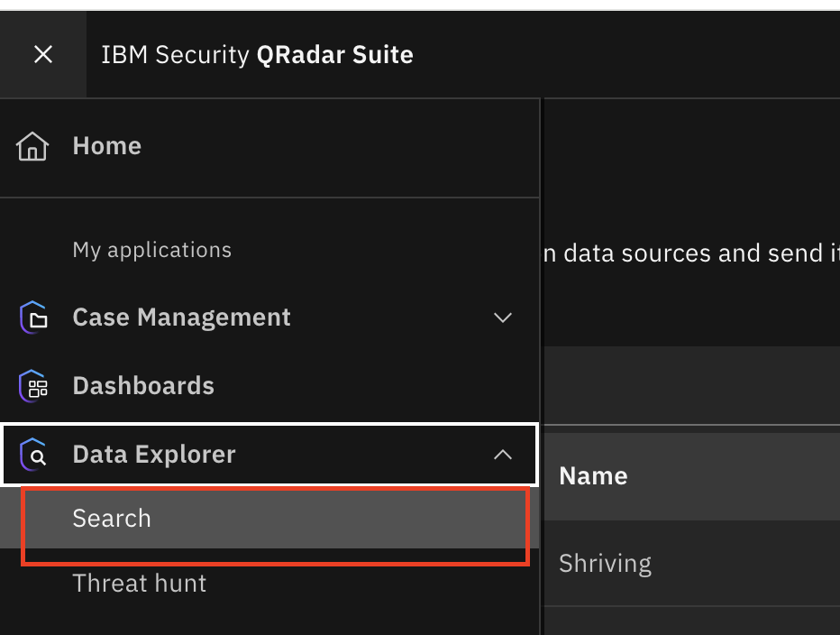Viewport: 840px width, 635px height.
Task: Select the Case Management label
Action: click(181, 317)
